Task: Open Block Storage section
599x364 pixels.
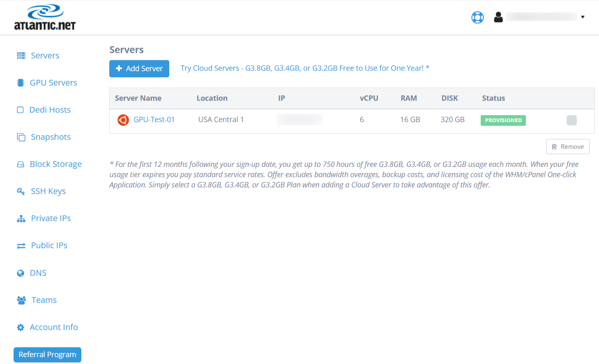Action: [x=56, y=164]
